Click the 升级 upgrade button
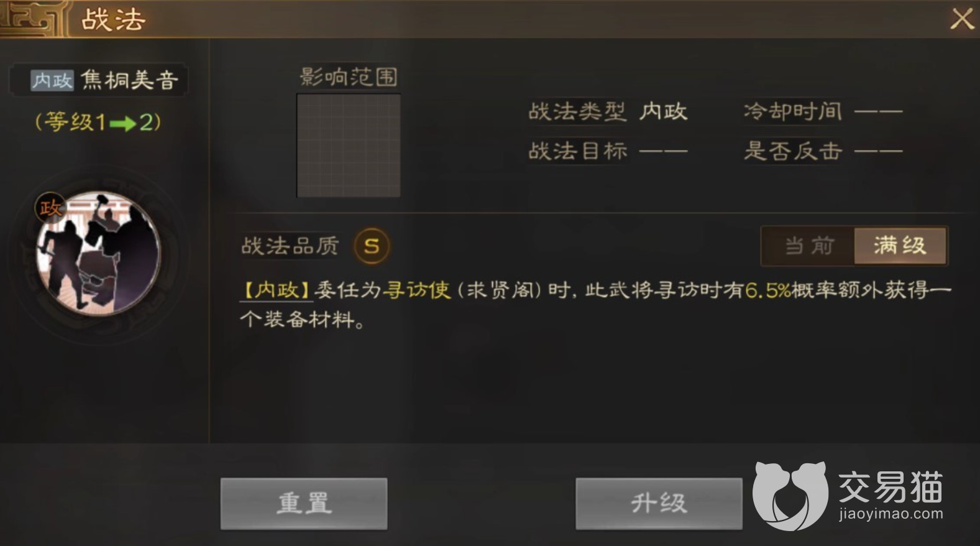This screenshot has height=546, width=980. 659,503
